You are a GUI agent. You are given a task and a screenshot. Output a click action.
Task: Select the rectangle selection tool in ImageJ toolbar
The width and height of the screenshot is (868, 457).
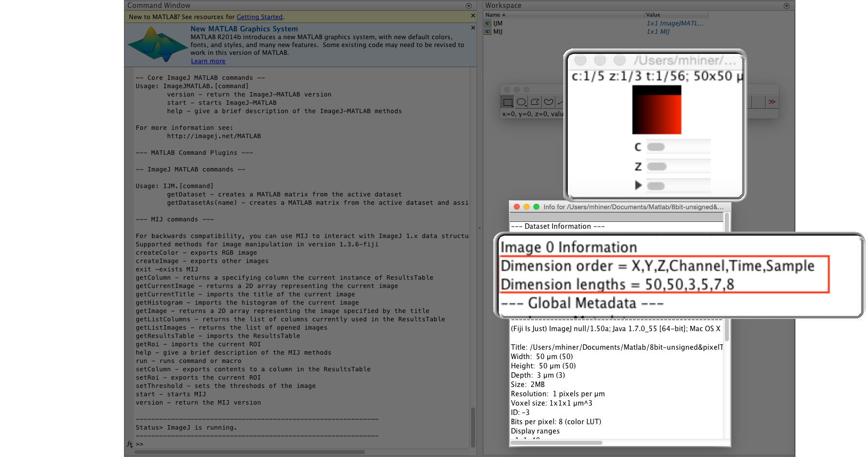pos(508,102)
